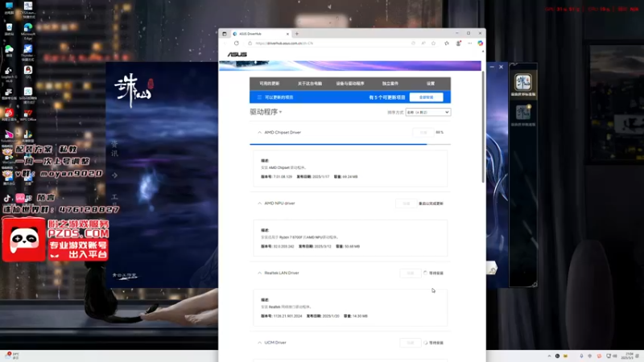Open the Thunder desktop shortcut
The height and width of the screenshot is (362, 644).
coord(28,52)
